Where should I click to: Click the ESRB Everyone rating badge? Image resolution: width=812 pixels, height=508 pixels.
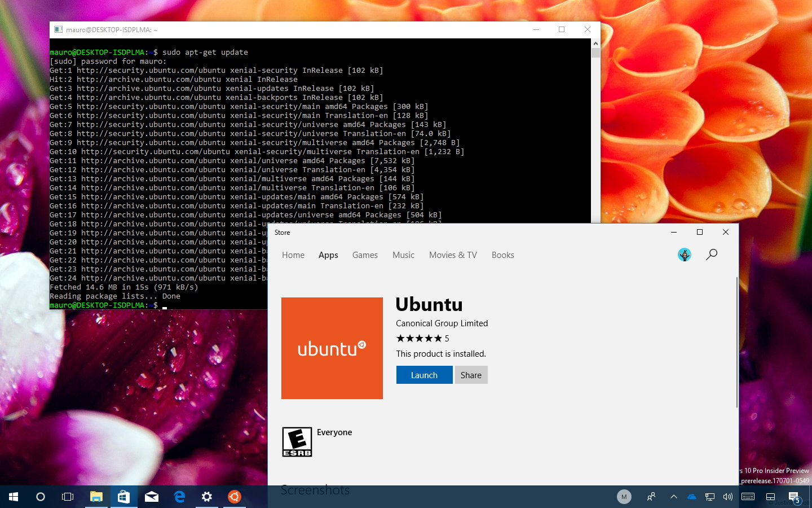pyautogui.click(x=297, y=442)
